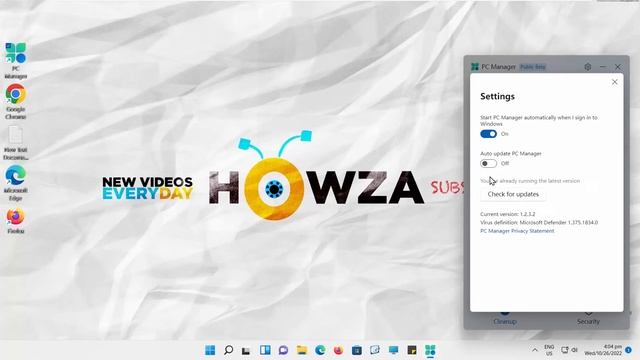Open network and volume quick settings
Viewport: 640px width, 360px height.
(x=569, y=350)
